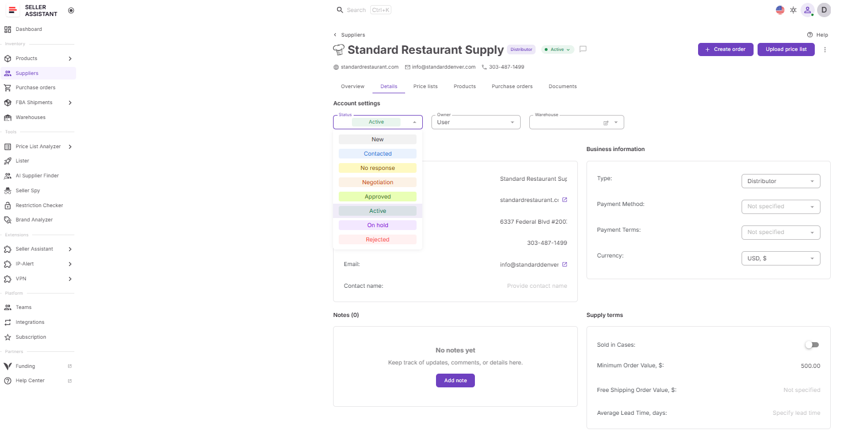The image size is (868, 436).
Task: Open the Payment Method dropdown
Action: tap(780, 207)
